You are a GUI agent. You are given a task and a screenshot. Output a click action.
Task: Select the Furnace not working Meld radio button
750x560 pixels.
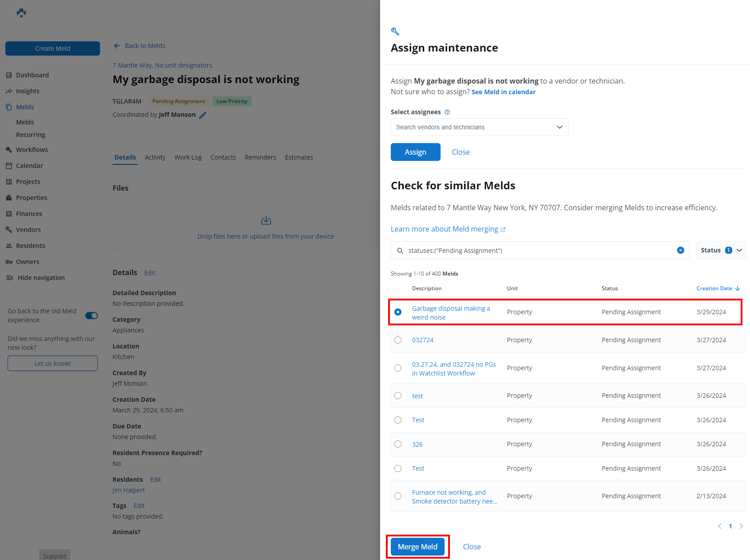[397, 496]
